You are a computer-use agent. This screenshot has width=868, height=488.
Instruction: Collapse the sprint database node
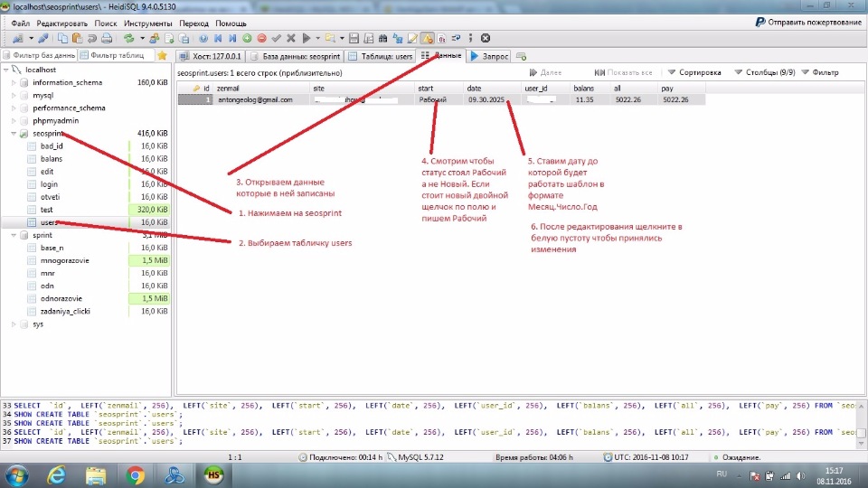tap(14, 235)
